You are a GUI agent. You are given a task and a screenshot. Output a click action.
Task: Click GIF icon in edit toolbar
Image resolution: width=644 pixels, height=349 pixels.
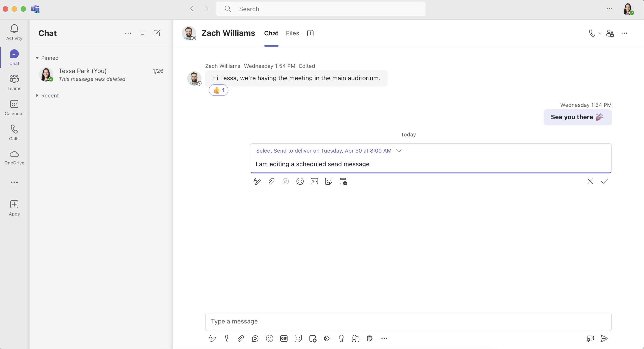coord(314,181)
